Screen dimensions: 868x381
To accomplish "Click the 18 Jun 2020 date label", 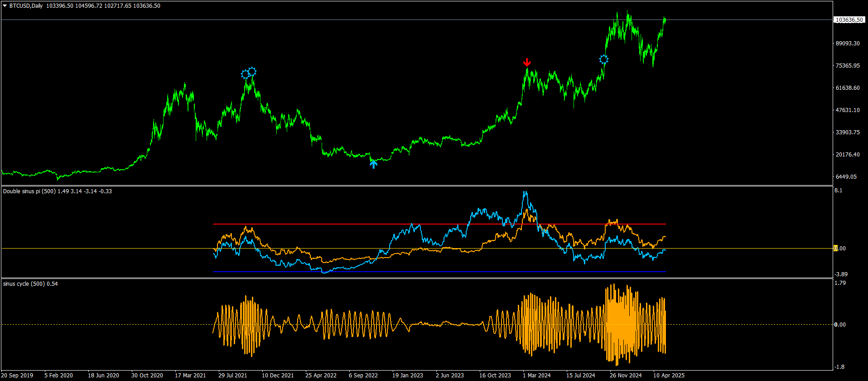I will 103,376.
